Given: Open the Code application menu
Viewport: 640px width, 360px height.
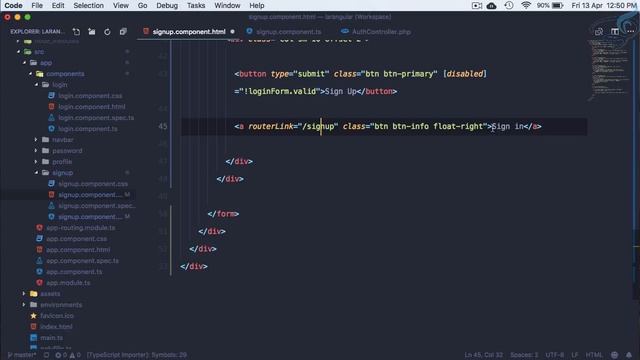Looking at the screenshot, I should click(x=13, y=5).
